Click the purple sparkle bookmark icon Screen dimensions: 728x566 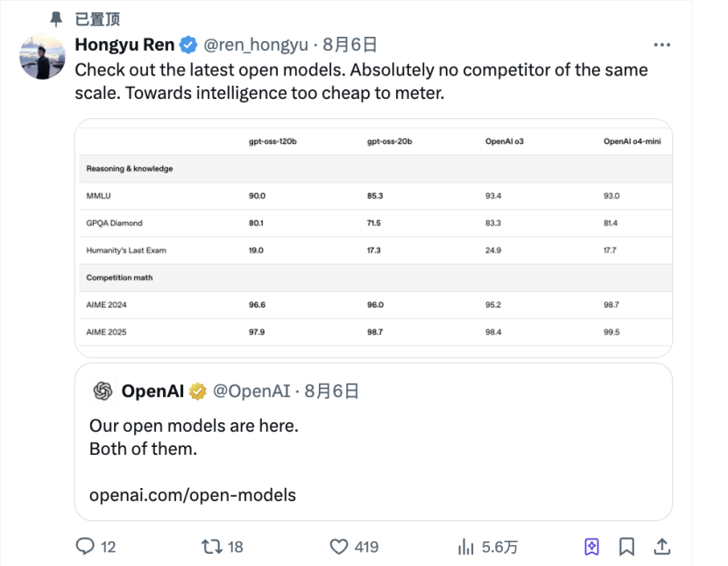tap(591, 547)
